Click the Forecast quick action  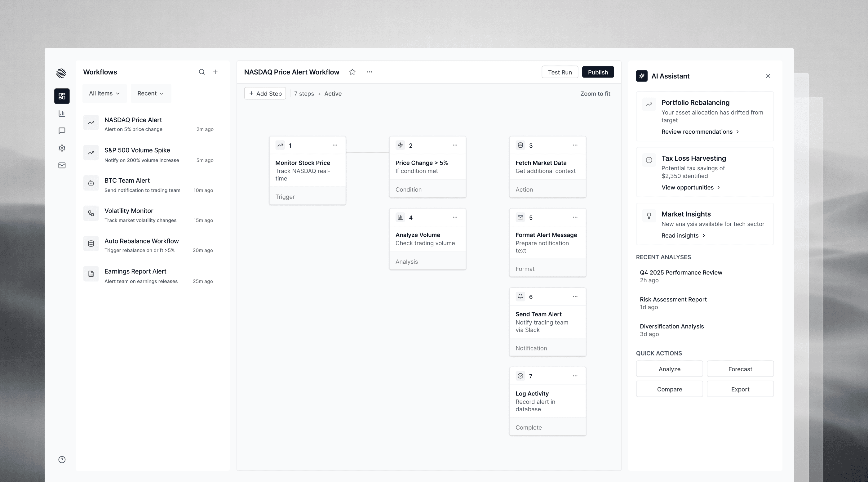click(740, 369)
